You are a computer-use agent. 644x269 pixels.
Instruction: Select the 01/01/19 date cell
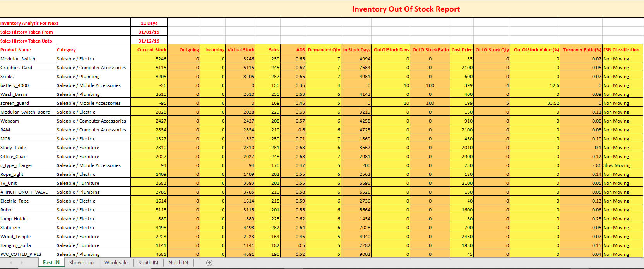pyautogui.click(x=149, y=31)
